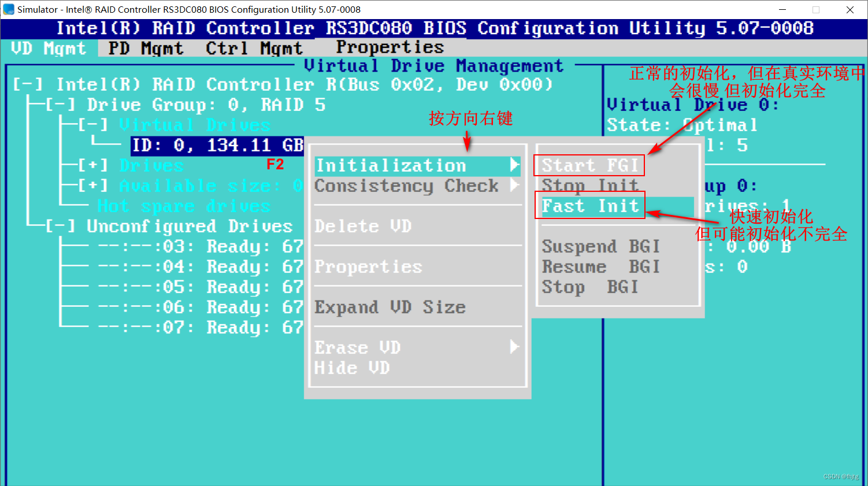Choose Suspend BGI option

pos(601,246)
